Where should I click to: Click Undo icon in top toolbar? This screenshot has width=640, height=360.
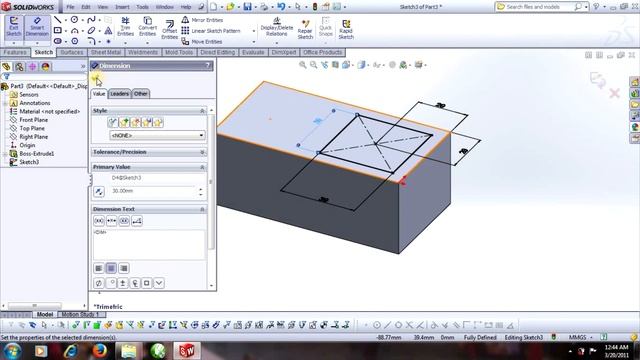pos(281,7)
